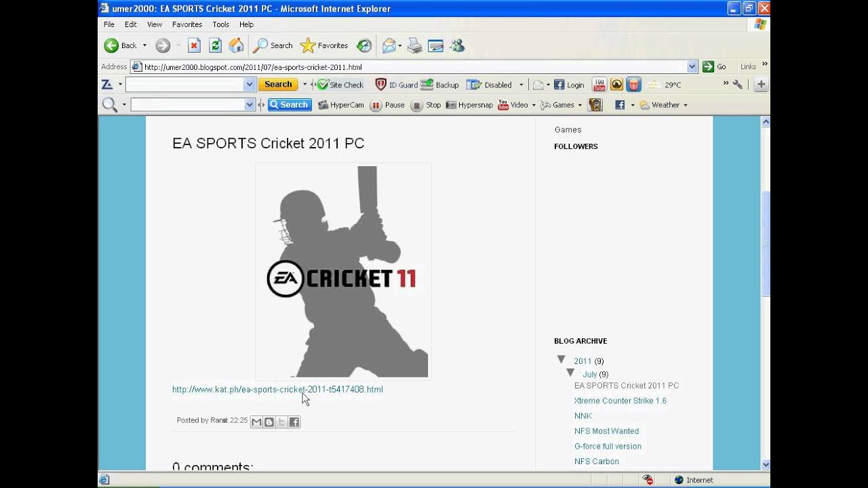
Task: Open NFS Most Wanted post
Action: [606, 431]
